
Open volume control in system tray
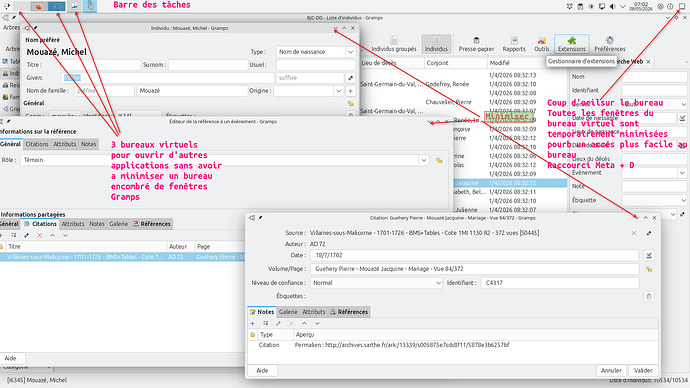click(x=612, y=6)
